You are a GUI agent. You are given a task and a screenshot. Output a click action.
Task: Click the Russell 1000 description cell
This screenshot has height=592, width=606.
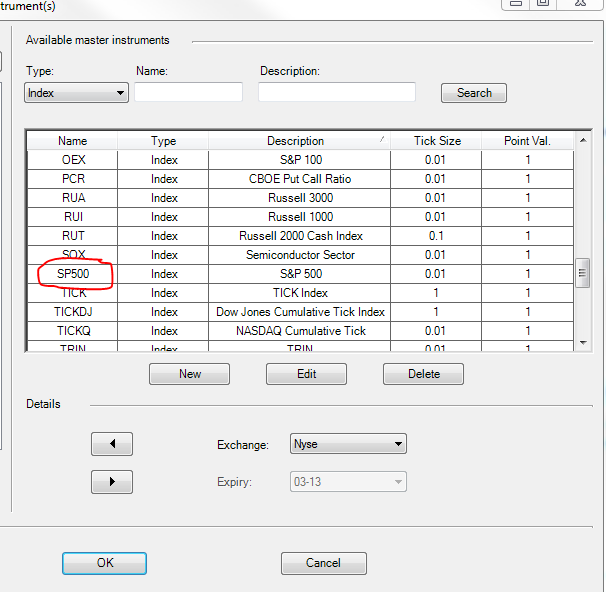(300, 217)
